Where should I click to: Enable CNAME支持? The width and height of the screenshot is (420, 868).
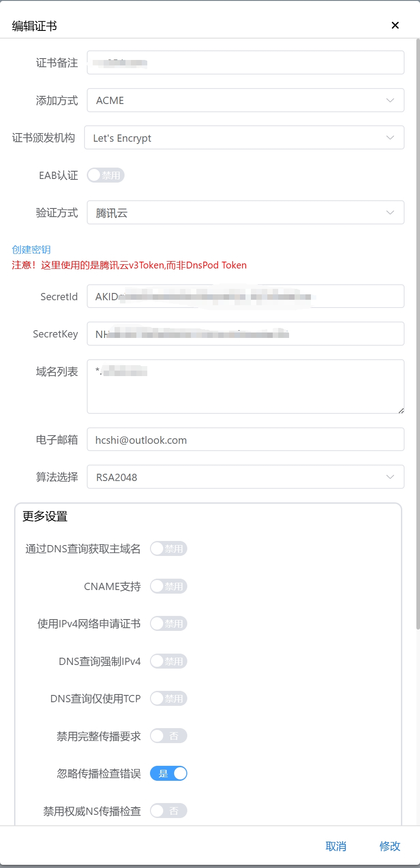[168, 586]
